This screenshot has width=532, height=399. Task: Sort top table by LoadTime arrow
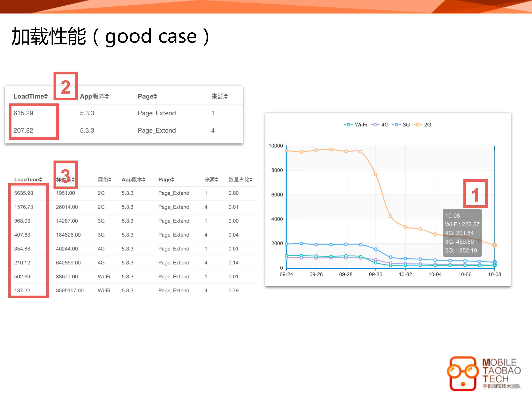(46, 96)
